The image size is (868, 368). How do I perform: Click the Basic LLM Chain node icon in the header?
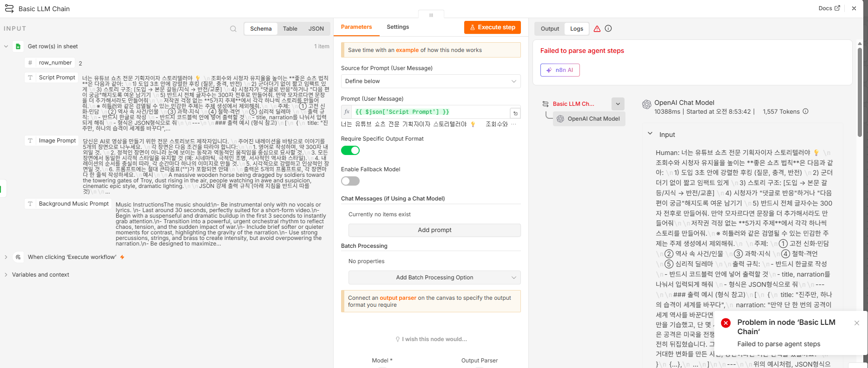(9, 8)
